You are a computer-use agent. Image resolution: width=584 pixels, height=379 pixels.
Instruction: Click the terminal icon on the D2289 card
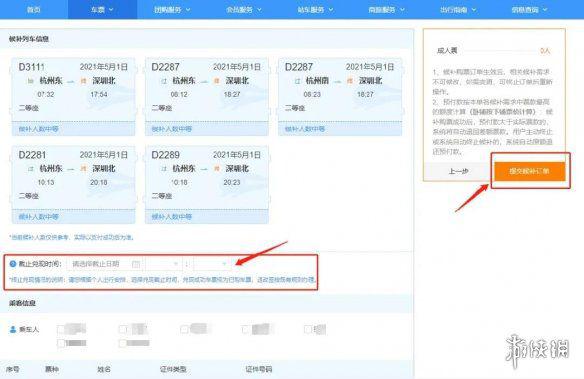[x=217, y=169]
